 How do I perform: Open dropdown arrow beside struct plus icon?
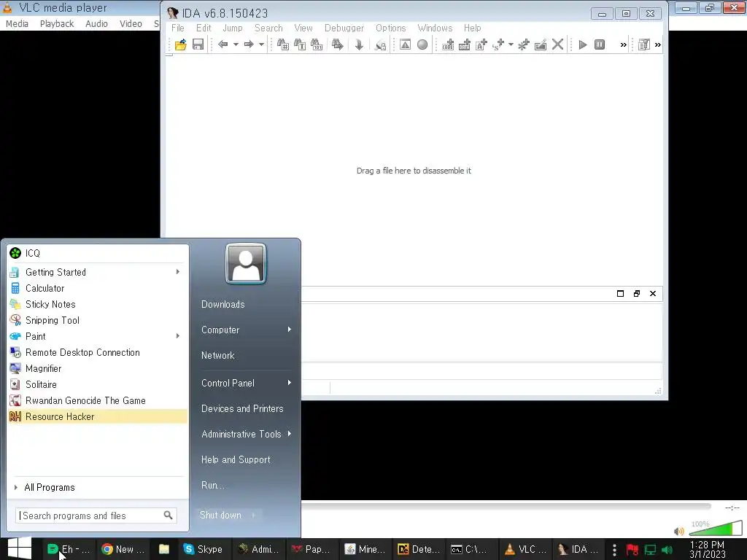[x=511, y=44]
